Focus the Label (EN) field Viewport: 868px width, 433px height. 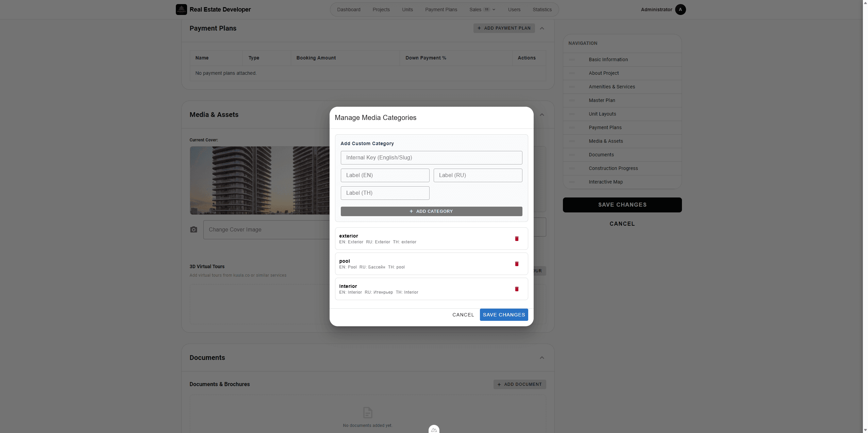(x=385, y=175)
